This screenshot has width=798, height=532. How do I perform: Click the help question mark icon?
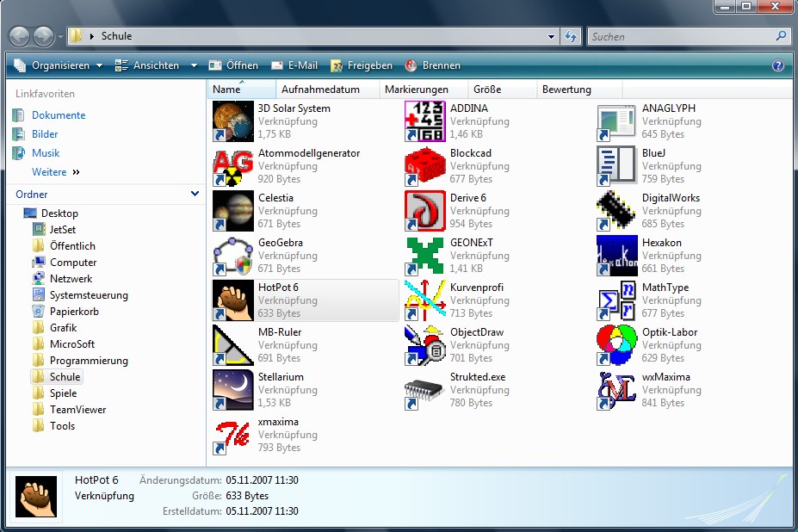[777, 65]
